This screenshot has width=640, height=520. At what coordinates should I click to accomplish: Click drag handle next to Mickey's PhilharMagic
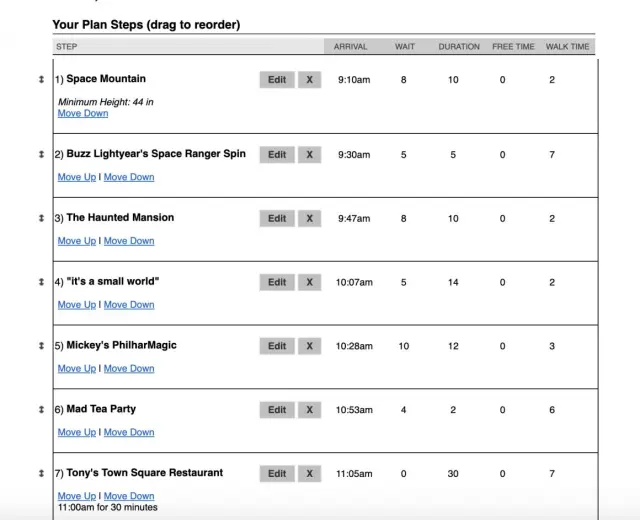coord(41,346)
